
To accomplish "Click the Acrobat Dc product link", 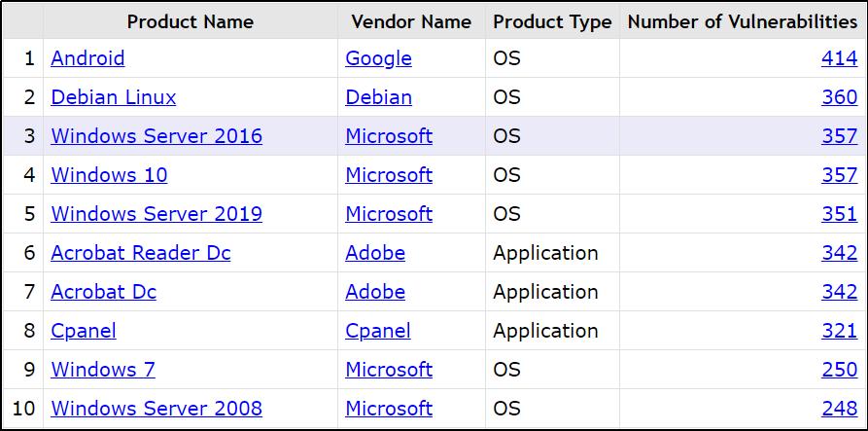I will (x=103, y=292).
